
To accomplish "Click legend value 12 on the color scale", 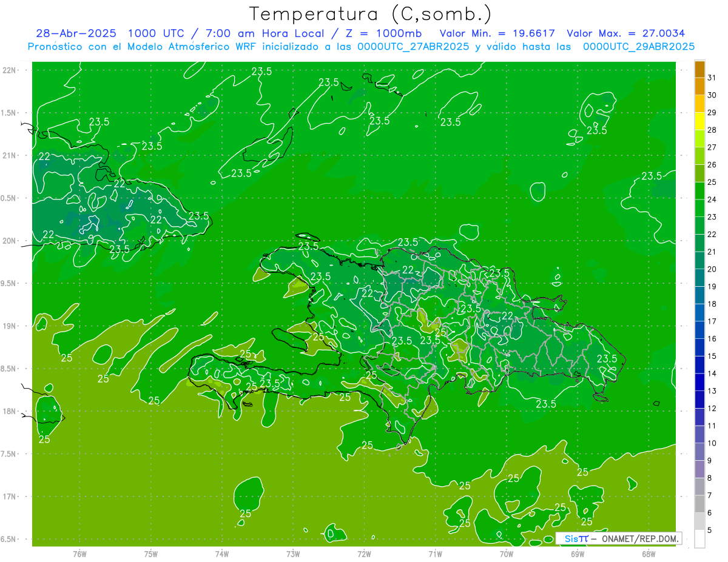I will 712,409.
